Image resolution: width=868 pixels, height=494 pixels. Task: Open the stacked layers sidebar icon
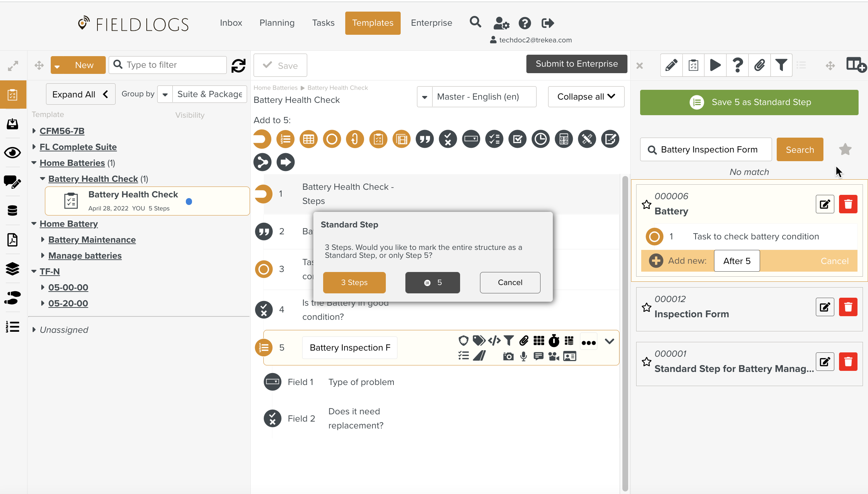(x=12, y=268)
